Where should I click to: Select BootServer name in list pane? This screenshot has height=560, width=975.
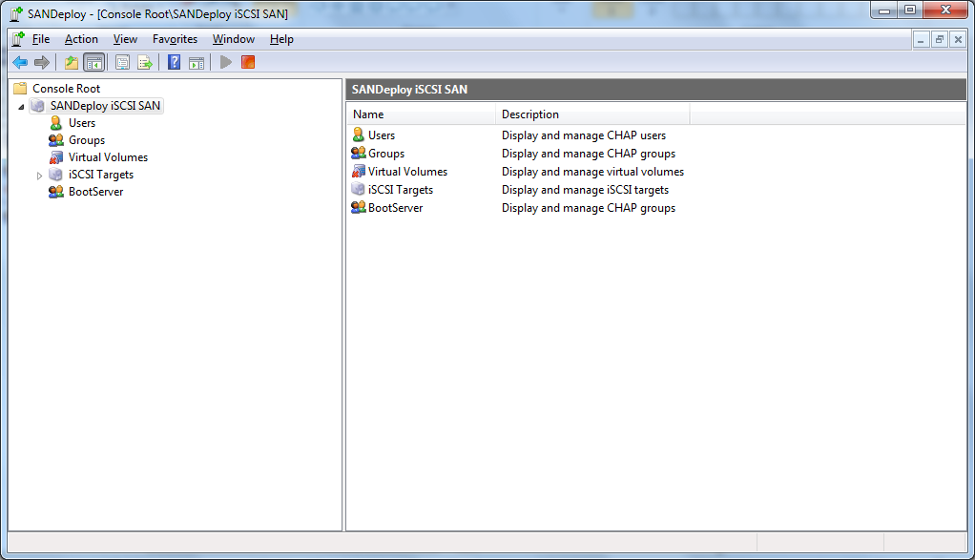tap(396, 208)
